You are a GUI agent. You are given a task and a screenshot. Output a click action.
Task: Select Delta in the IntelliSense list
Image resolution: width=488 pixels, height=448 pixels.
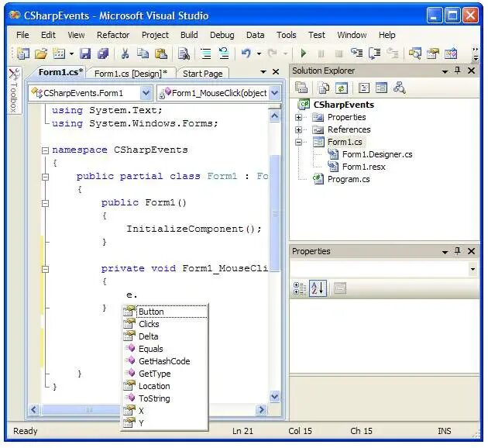click(165, 336)
